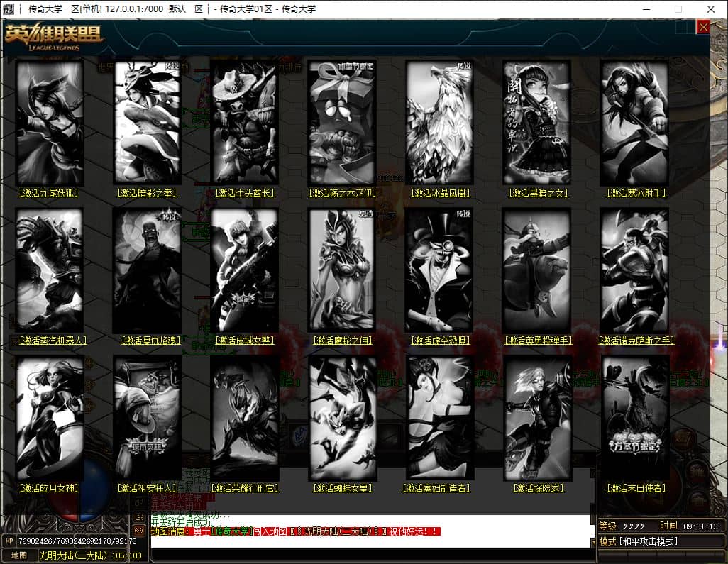Click the ice phoenix portrait card
This screenshot has width=728, height=564.
(x=440, y=123)
